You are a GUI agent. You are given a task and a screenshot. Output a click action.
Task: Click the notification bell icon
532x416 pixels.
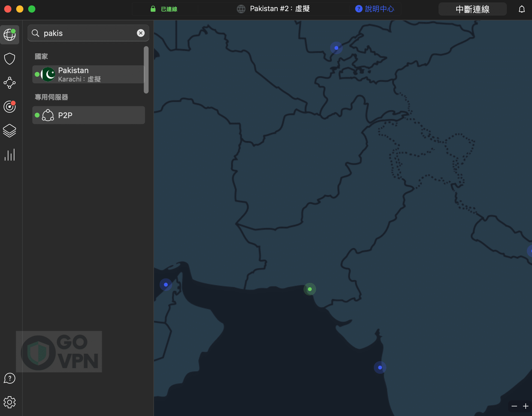tap(522, 9)
